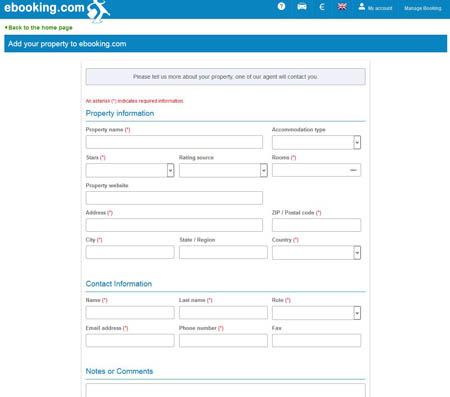Go back via Back to the home page link

[x=39, y=28]
